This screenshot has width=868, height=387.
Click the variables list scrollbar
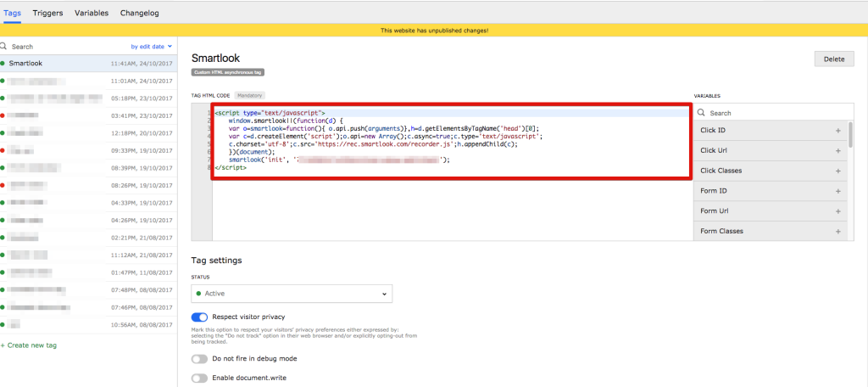pyautogui.click(x=851, y=135)
